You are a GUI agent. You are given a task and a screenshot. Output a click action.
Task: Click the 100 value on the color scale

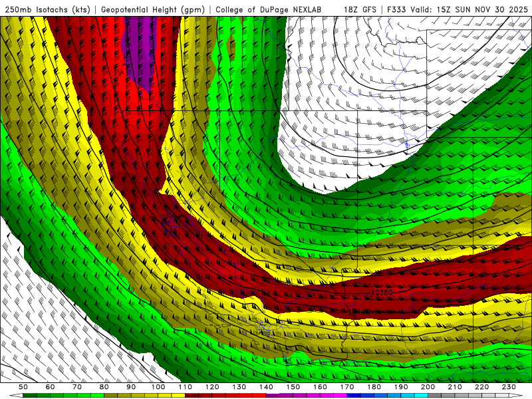(158, 387)
